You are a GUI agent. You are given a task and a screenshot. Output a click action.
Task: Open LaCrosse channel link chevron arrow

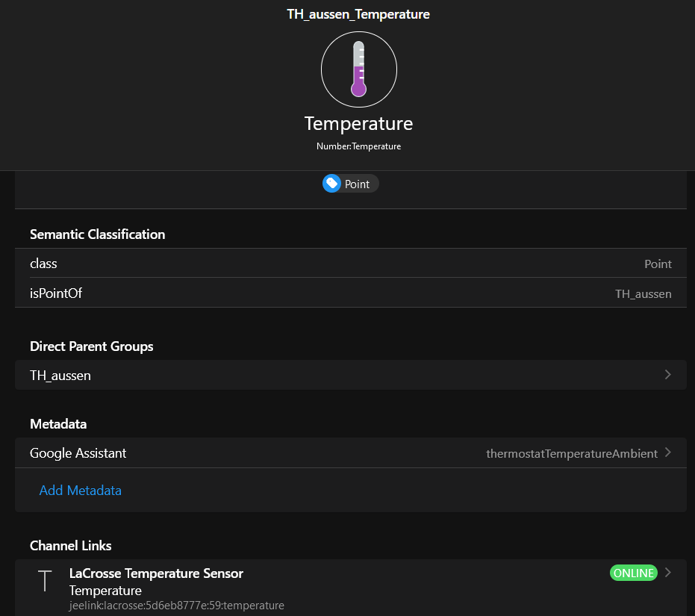click(x=667, y=573)
